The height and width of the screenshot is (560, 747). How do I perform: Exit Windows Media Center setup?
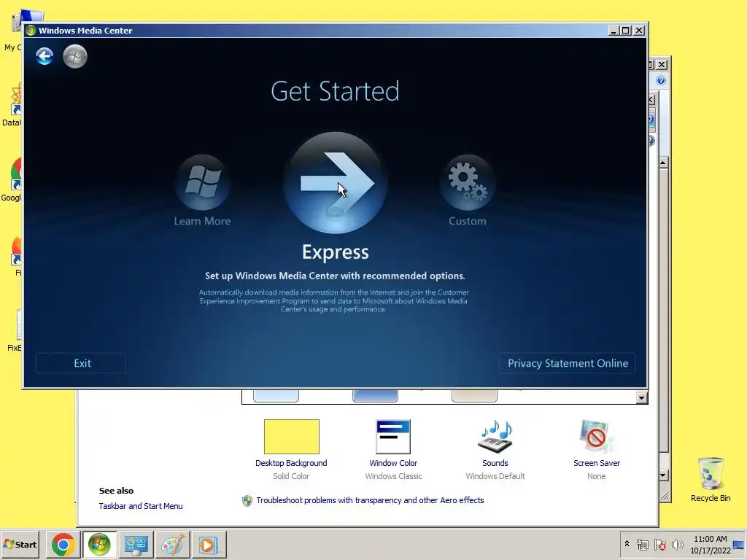(x=81, y=363)
